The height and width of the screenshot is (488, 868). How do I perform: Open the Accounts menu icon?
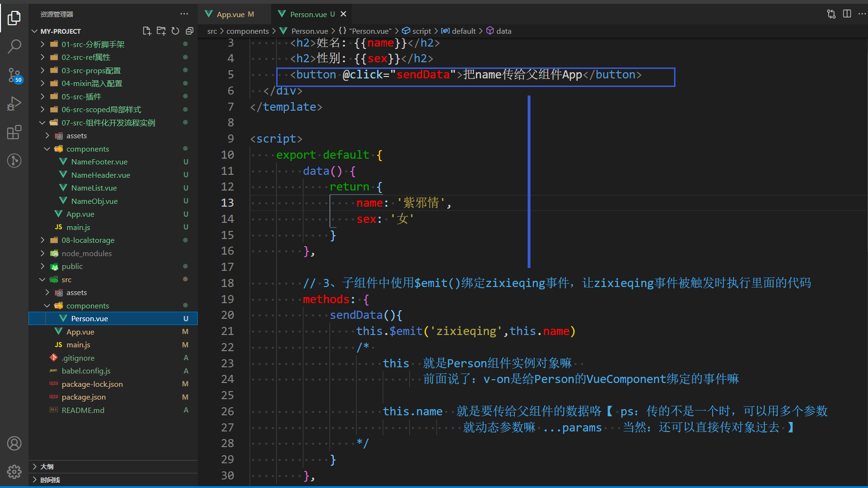click(14, 443)
